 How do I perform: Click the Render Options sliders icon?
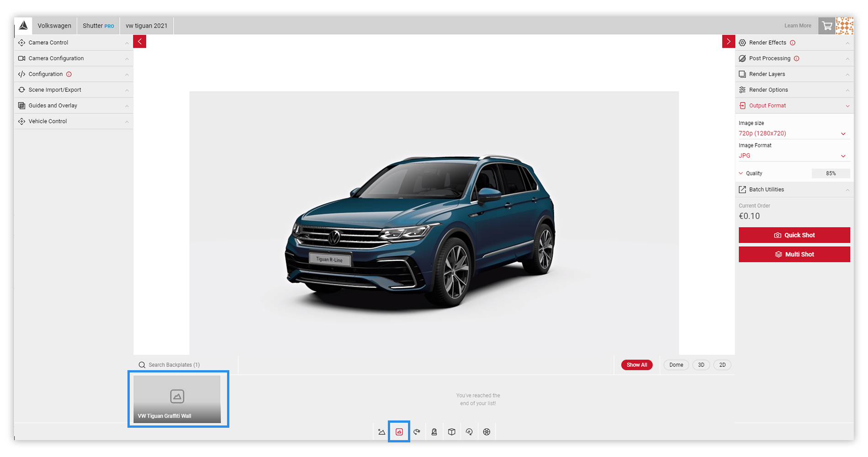coord(742,90)
